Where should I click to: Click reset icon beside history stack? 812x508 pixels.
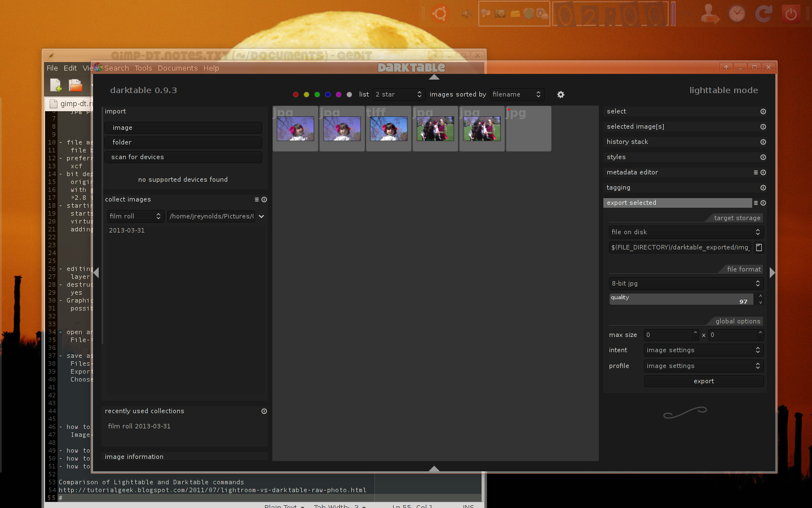763,142
